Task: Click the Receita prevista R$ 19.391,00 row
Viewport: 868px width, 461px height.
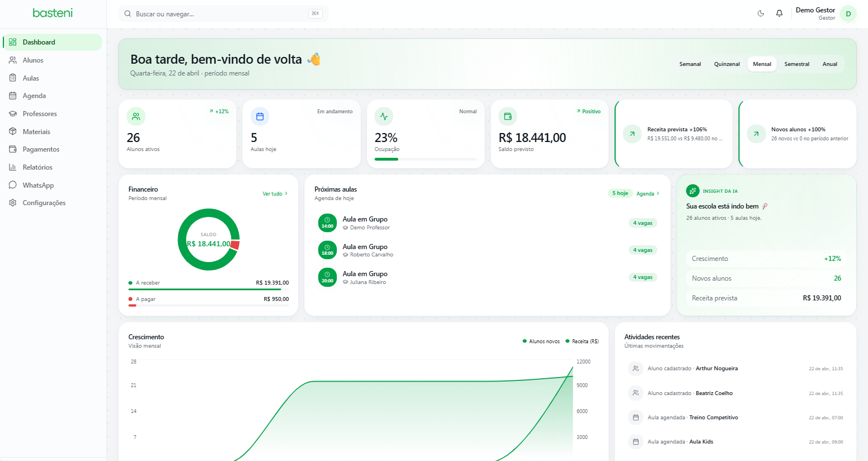Action: coord(766,298)
